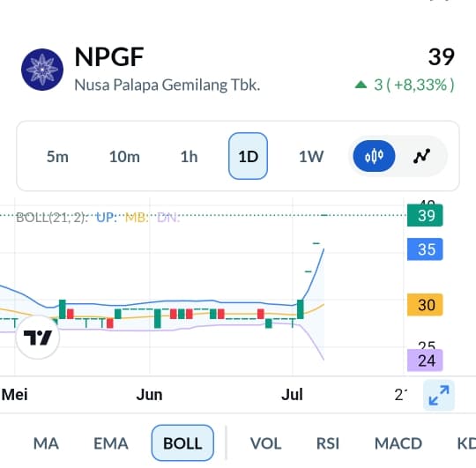Image resolution: width=476 pixels, height=468 pixels.
Task: Click the yellow 30 middle band label
Action: click(x=425, y=305)
